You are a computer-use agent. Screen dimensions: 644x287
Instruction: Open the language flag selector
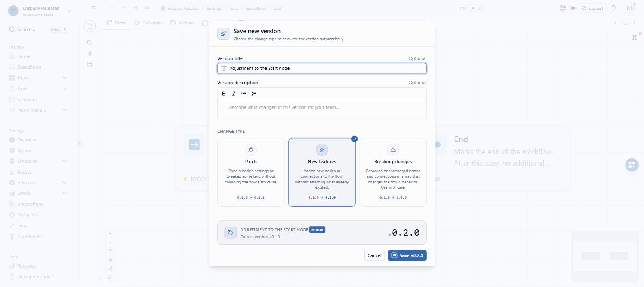pyautogui.click(x=563, y=8)
